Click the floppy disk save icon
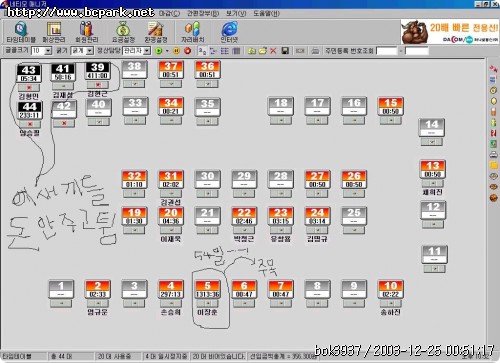This screenshot has width=500, height=363. [285, 51]
